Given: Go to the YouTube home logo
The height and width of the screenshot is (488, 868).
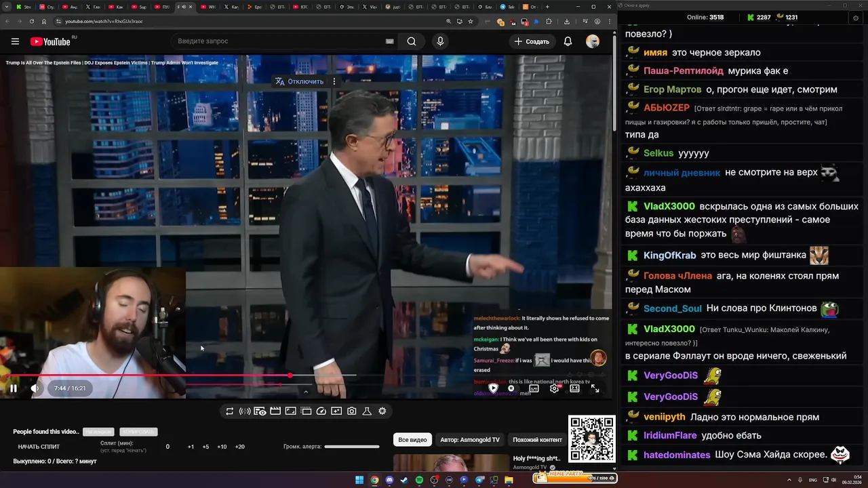Looking at the screenshot, I should [x=52, y=41].
